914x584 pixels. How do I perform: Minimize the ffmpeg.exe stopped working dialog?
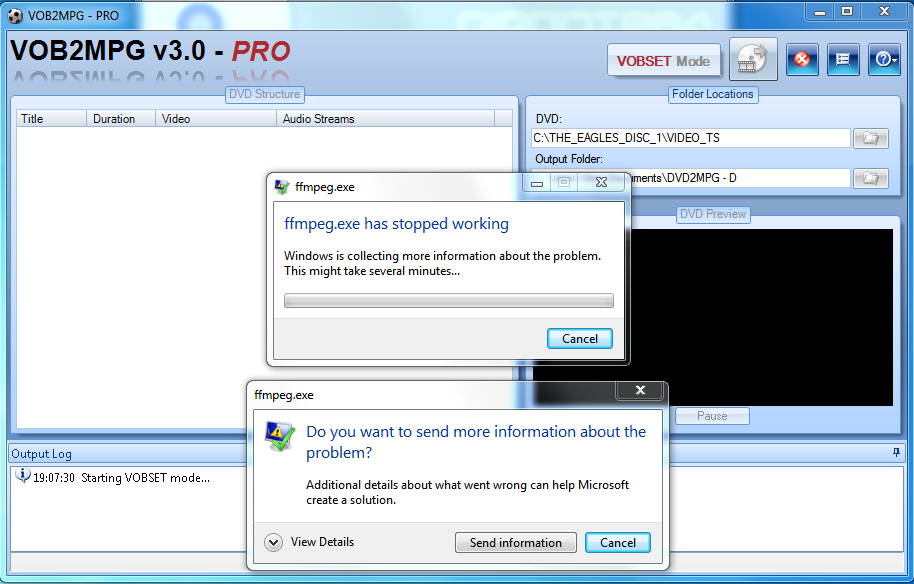coord(537,182)
